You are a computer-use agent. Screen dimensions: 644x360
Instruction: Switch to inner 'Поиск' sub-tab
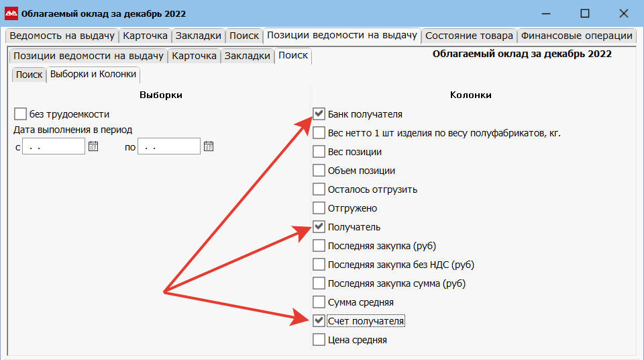tap(29, 75)
